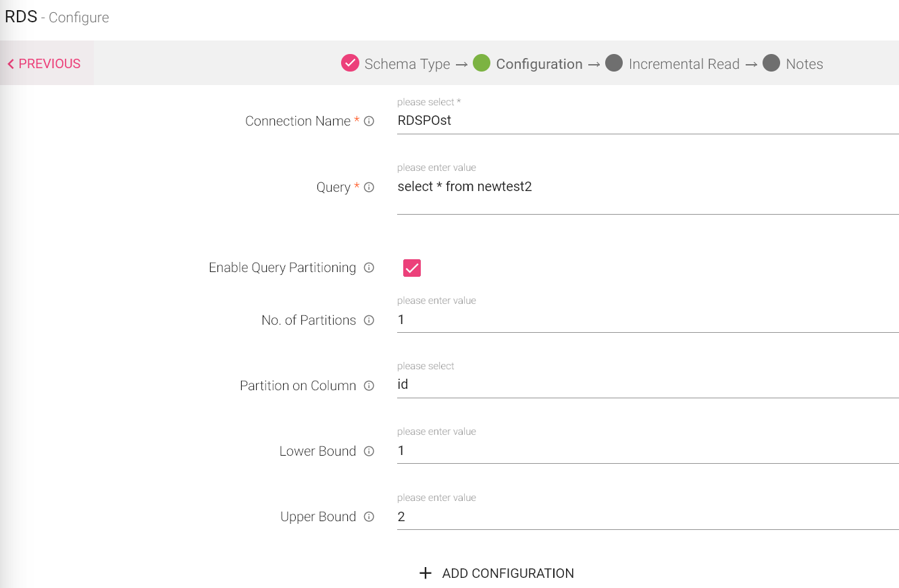The height and width of the screenshot is (588, 899).
Task: Click Lower Bound info icon
Action: [x=369, y=452]
